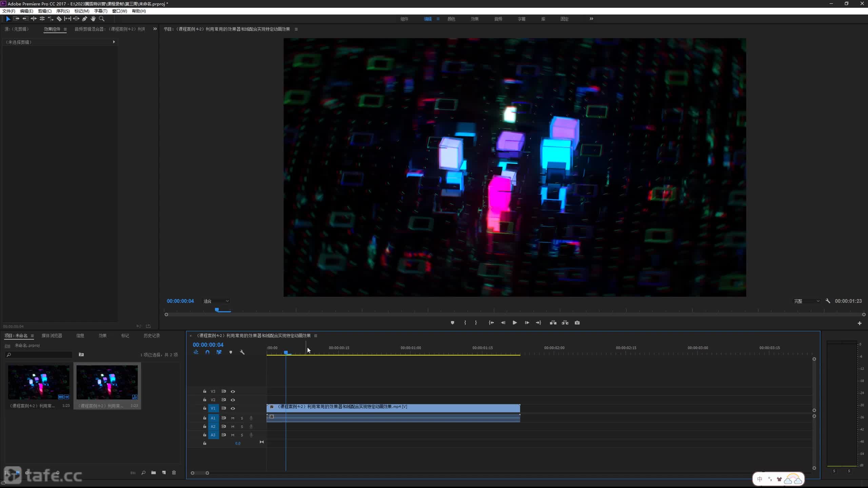The height and width of the screenshot is (488, 868).
Task: Select the Razor tool
Action: click(x=59, y=19)
